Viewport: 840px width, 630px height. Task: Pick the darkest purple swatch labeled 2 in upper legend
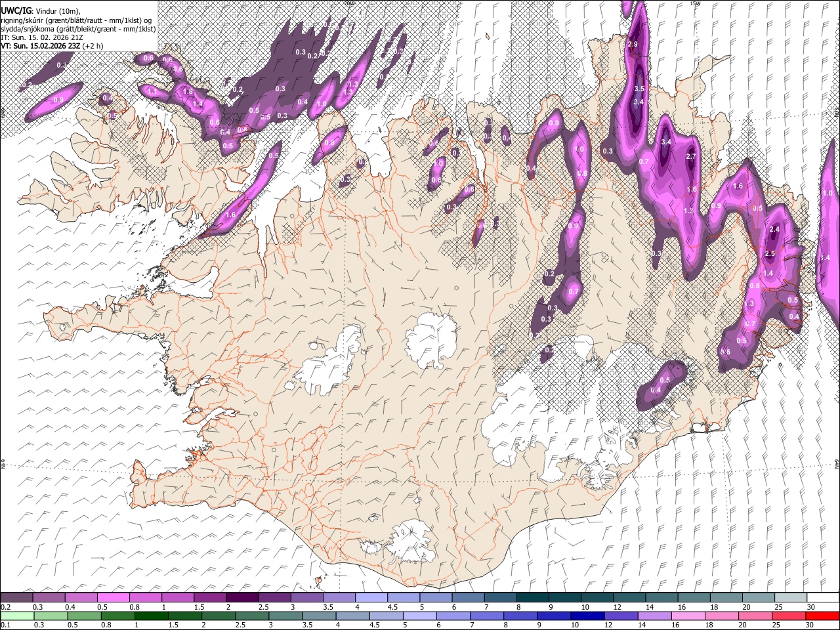[242, 598]
